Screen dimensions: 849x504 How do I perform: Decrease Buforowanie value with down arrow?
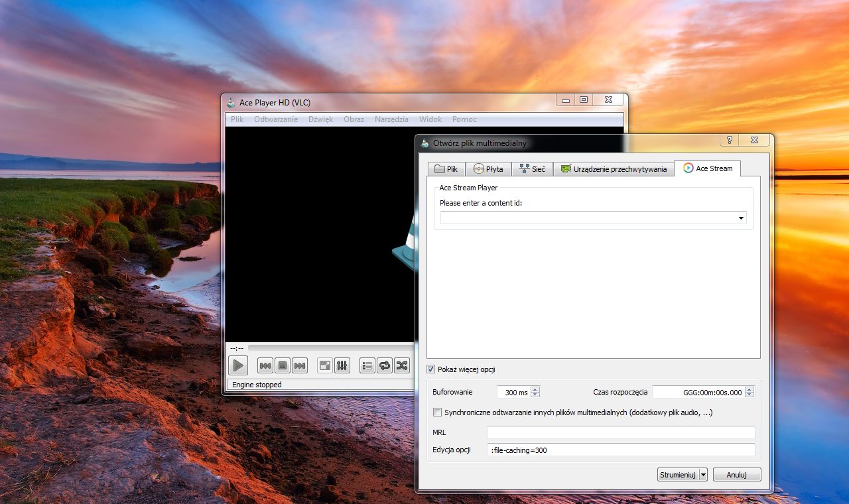pyautogui.click(x=535, y=395)
